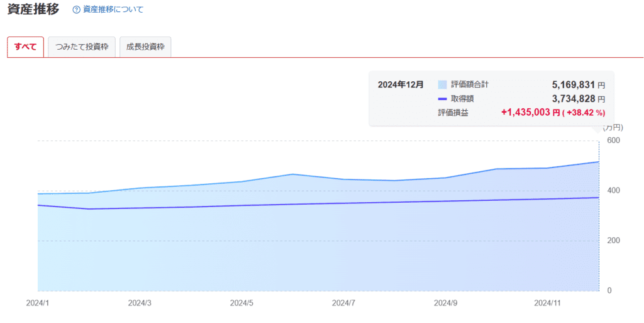Click the 2024/7 x-axis label
The height and width of the screenshot is (323, 644).
343,303
